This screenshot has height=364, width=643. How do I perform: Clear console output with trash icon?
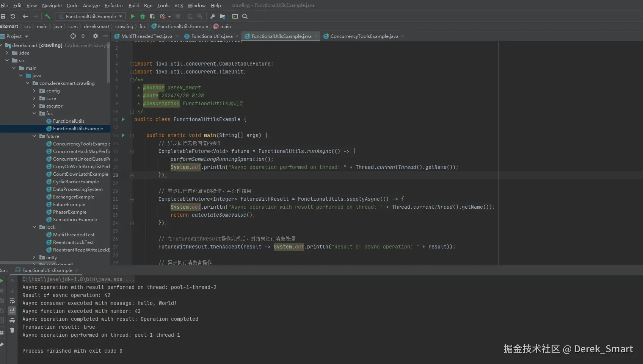point(12,330)
